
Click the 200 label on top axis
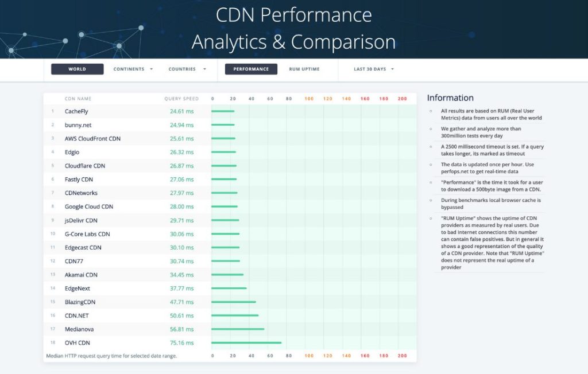pos(403,99)
